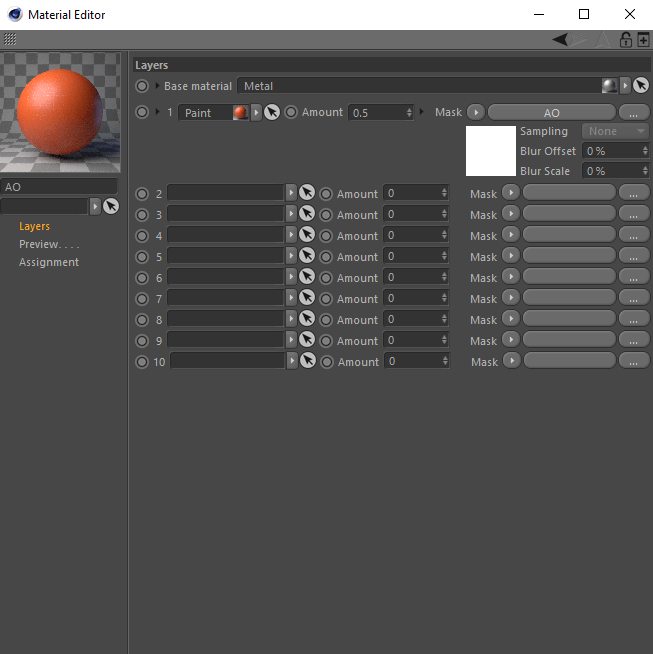The height and width of the screenshot is (654, 653).
Task: Toggle the Amount animation dot for Paint layer
Action: [291, 112]
